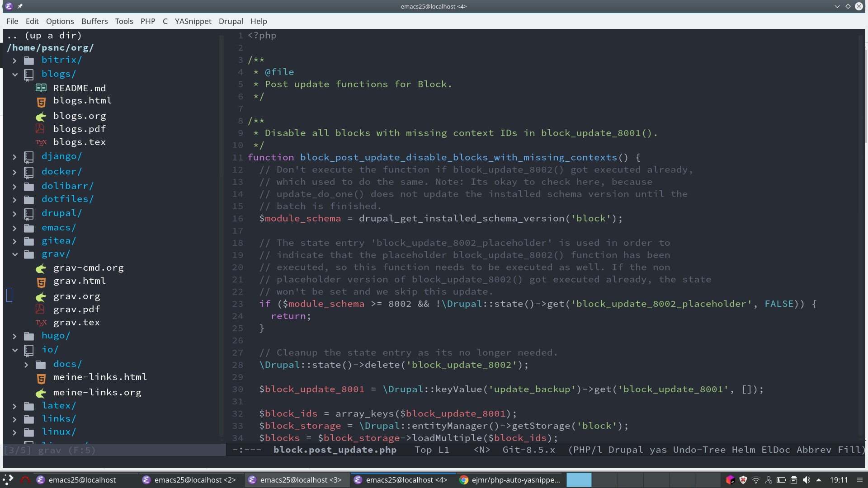Click the PDF icon beside grav.pdf
The width and height of the screenshot is (868, 488).
40,309
